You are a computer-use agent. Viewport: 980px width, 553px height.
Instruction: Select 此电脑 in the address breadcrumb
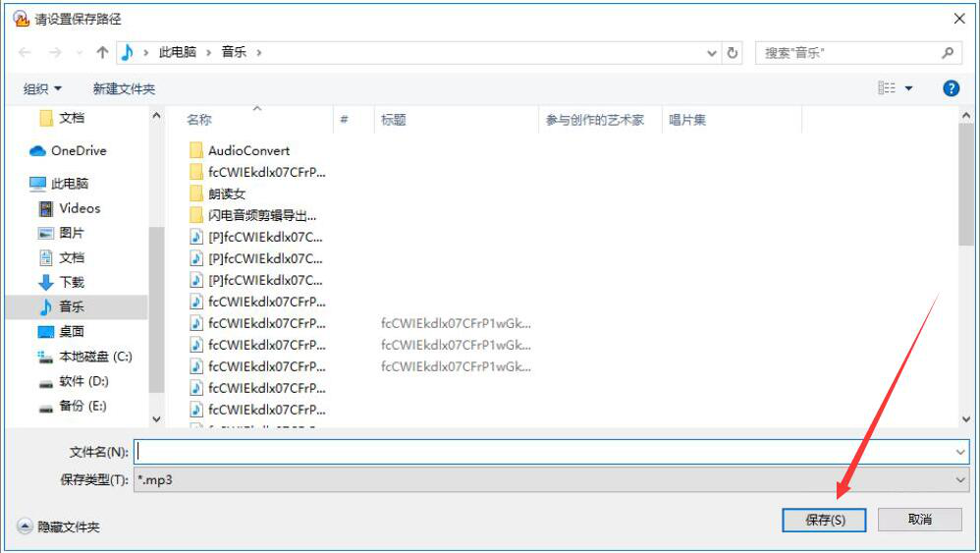178,52
